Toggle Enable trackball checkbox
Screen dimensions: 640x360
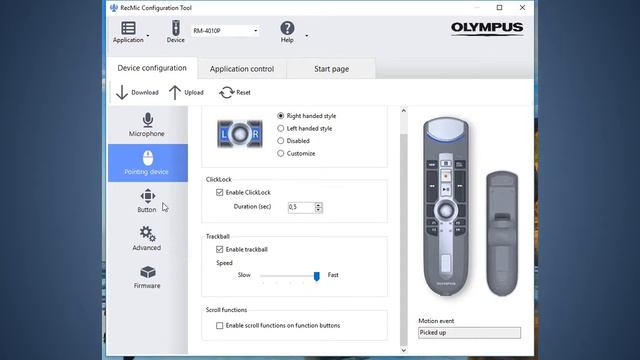[x=220, y=249]
